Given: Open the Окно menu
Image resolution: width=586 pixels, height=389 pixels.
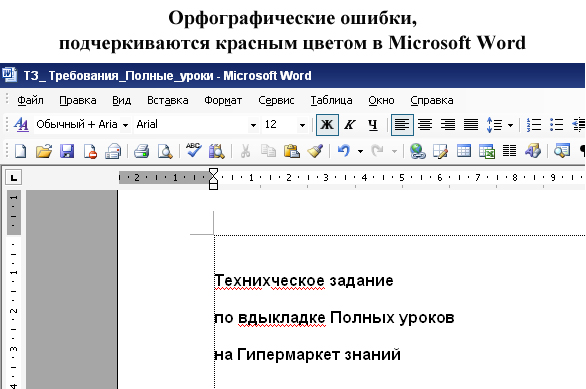Looking at the screenshot, I should coord(381,101).
